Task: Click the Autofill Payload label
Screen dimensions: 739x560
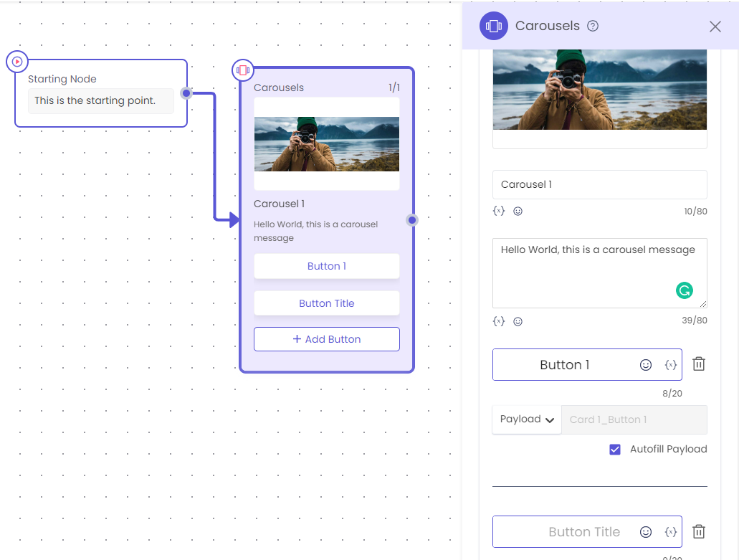Action: click(x=668, y=450)
